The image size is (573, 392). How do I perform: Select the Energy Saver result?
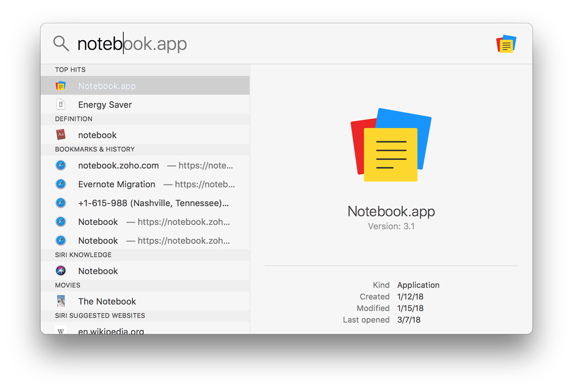(145, 105)
